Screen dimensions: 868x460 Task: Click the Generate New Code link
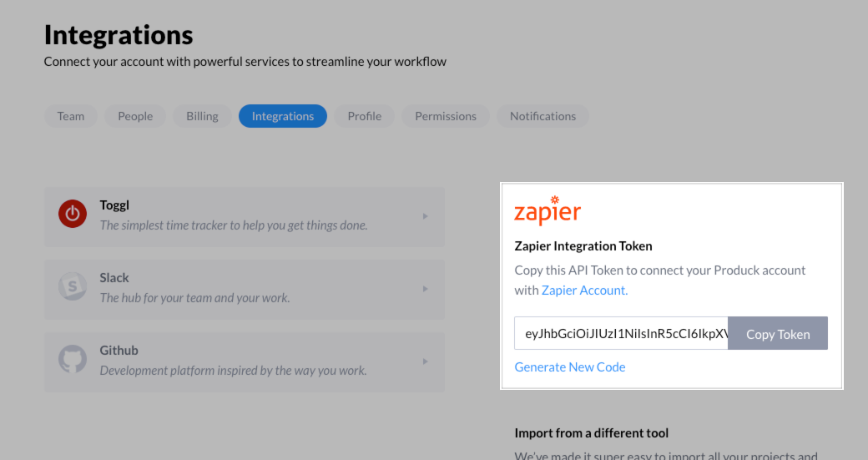coord(570,367)
